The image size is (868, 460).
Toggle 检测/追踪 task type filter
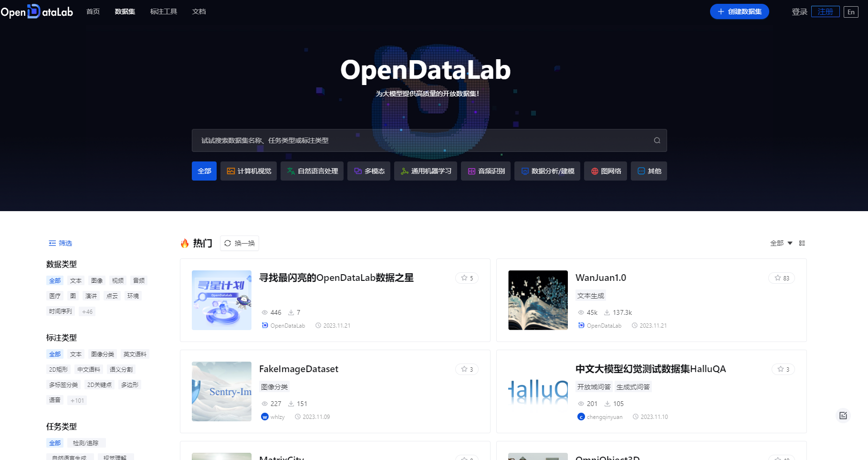point(86,443)
